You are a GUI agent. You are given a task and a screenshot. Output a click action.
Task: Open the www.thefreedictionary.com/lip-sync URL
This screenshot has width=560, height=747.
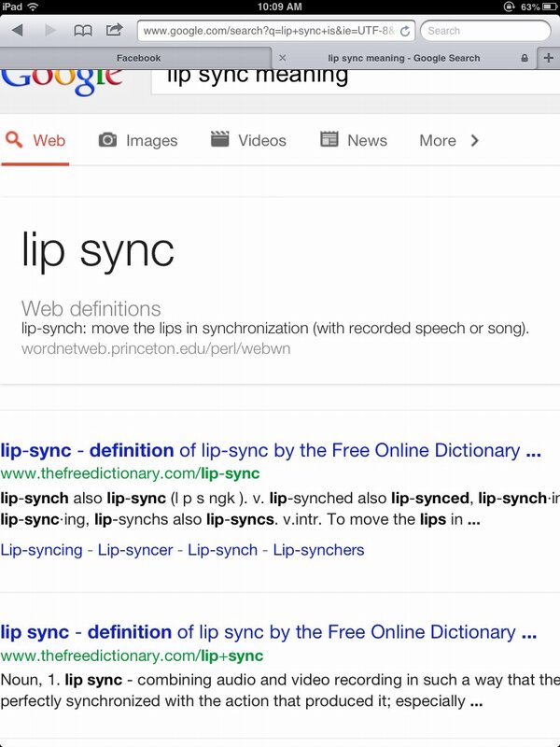130,473
